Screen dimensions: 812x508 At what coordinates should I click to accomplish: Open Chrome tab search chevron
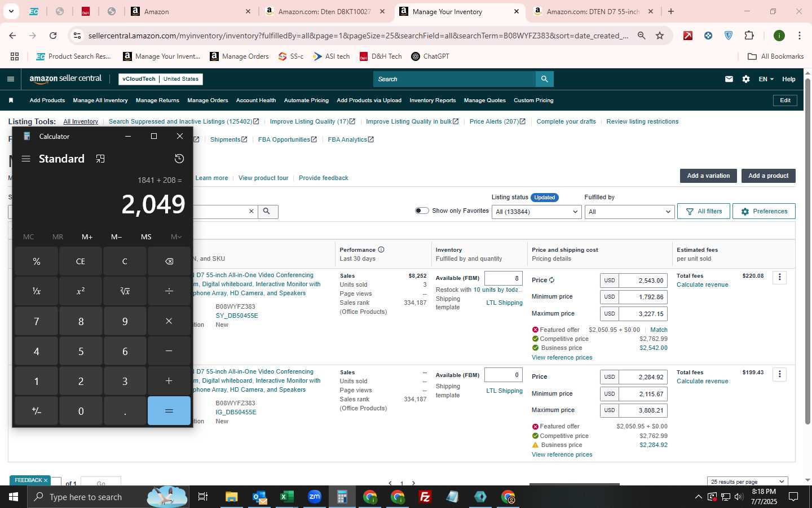pyautogui.click(x=11, y=11)
